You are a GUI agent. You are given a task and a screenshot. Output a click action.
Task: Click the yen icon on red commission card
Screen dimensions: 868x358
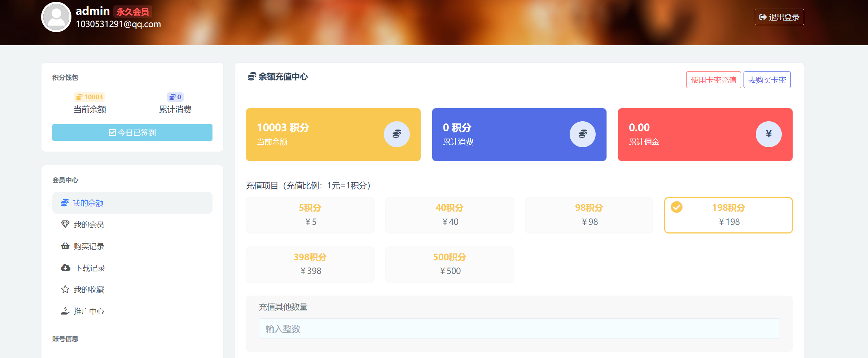768,134
